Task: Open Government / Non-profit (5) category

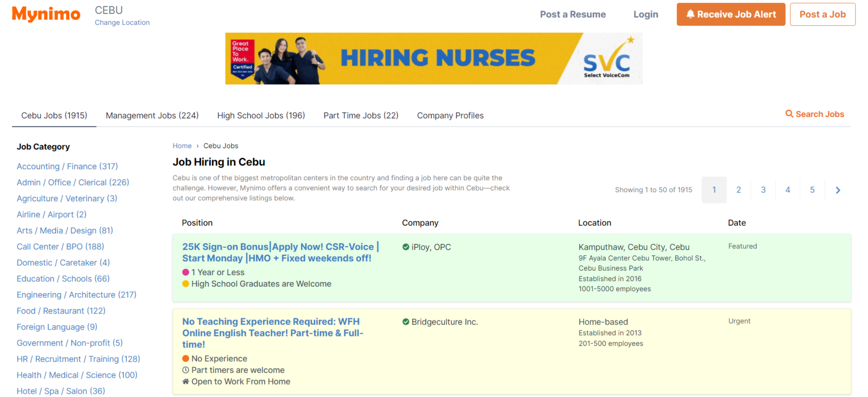Action: (x=70, y=343)
